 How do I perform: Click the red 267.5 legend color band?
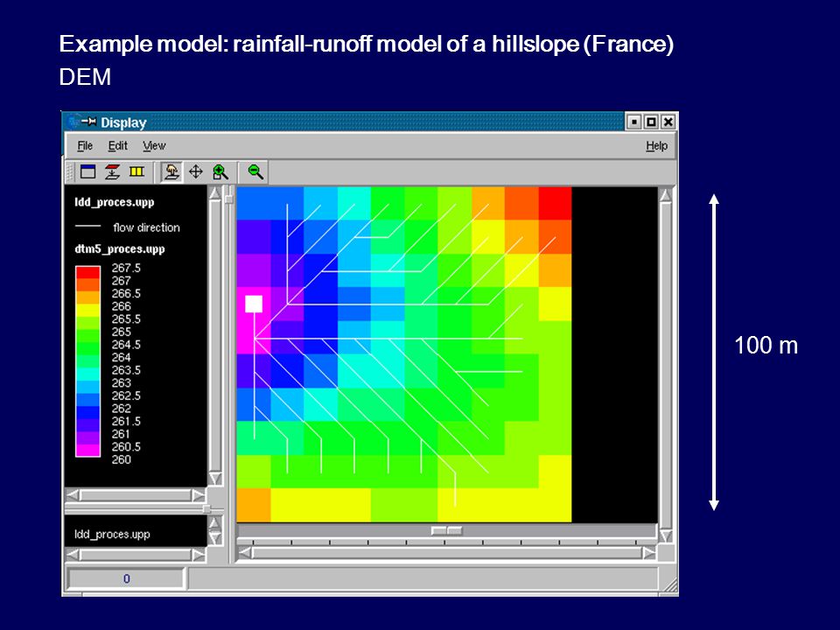point(87,272)
